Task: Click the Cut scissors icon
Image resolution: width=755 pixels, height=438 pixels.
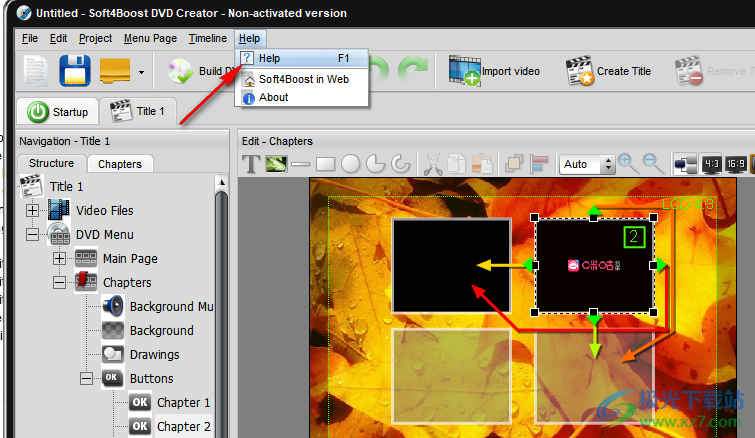Action: tap(433, 164)
